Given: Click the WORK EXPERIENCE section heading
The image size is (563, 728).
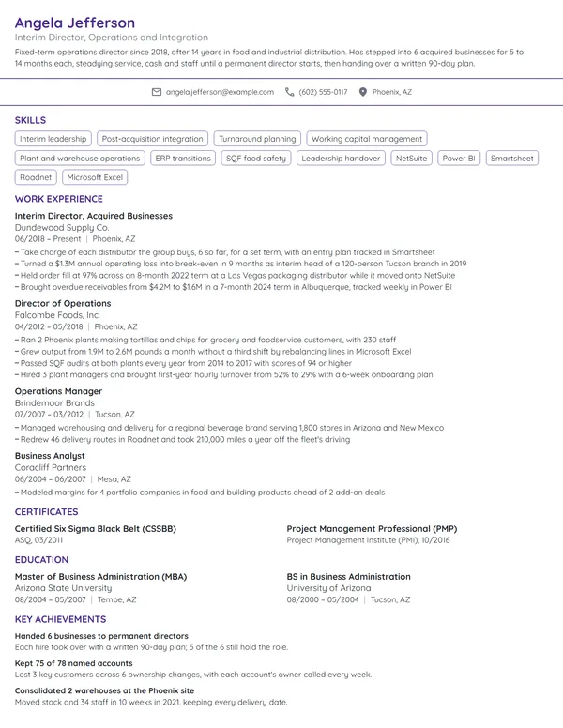Looking at the screenshot, I should 59,199.
